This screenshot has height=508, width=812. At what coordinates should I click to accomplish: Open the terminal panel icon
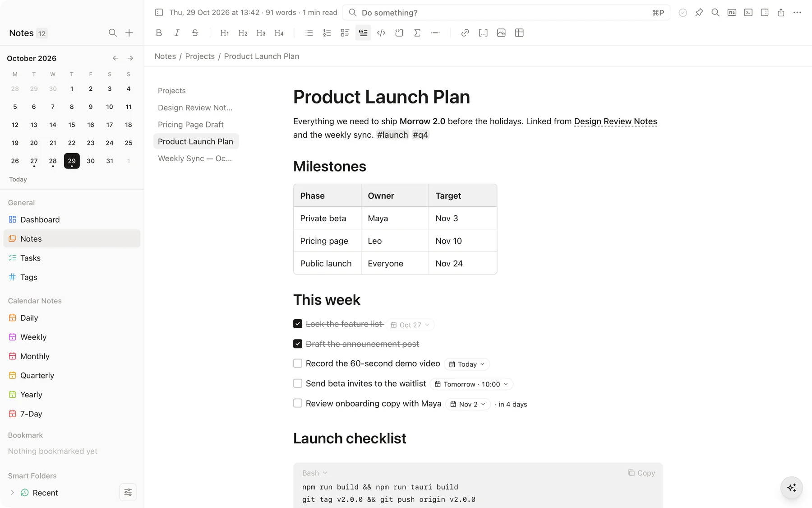click(x=748, y=13)
